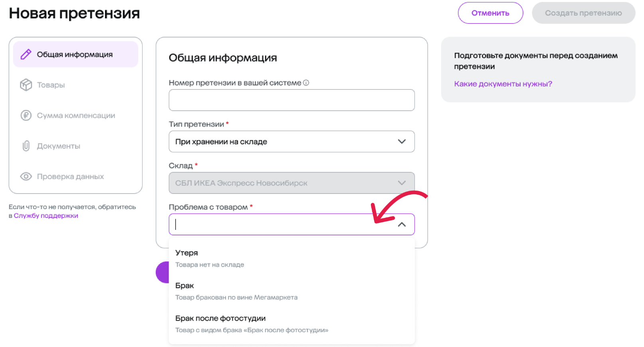Click the Создать претензию button
644x347 pixels.
(x=583, y=13)
